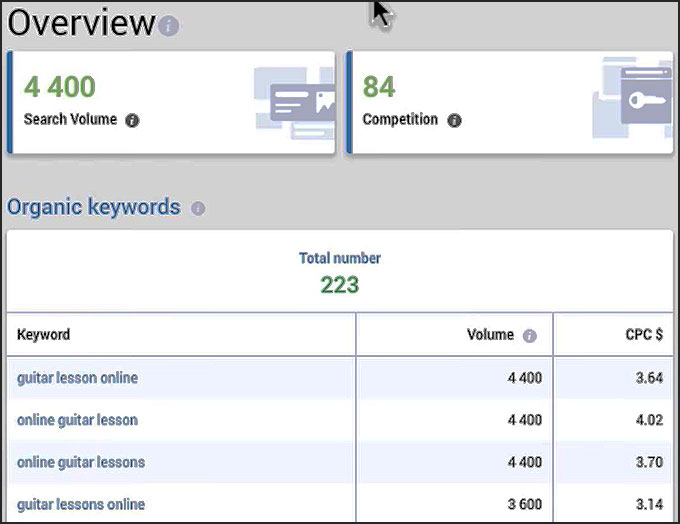Click volume 4 400 in 'guitar lesson online' row

point(525,378)
